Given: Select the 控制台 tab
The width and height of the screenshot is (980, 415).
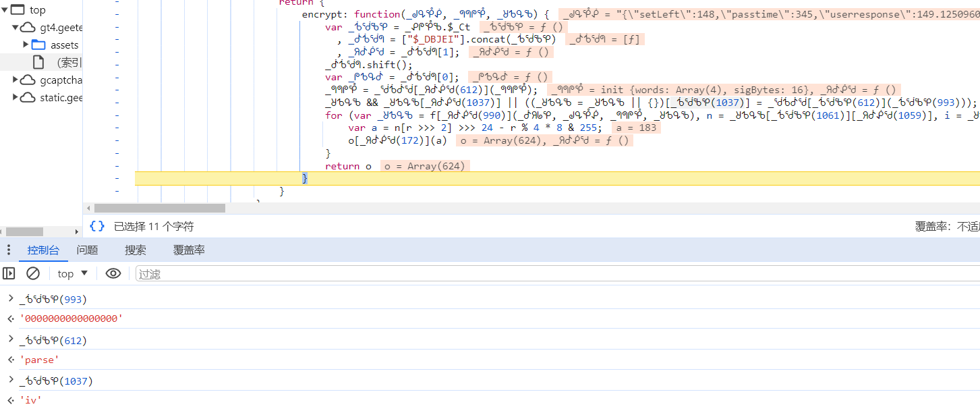Looking at the screenshot, I should pos(44,250).
